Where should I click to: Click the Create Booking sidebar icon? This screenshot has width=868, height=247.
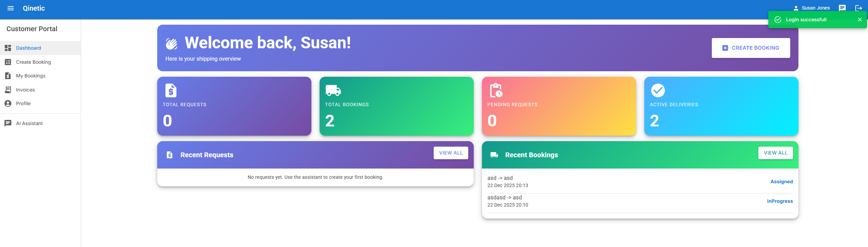click(8, 62)
